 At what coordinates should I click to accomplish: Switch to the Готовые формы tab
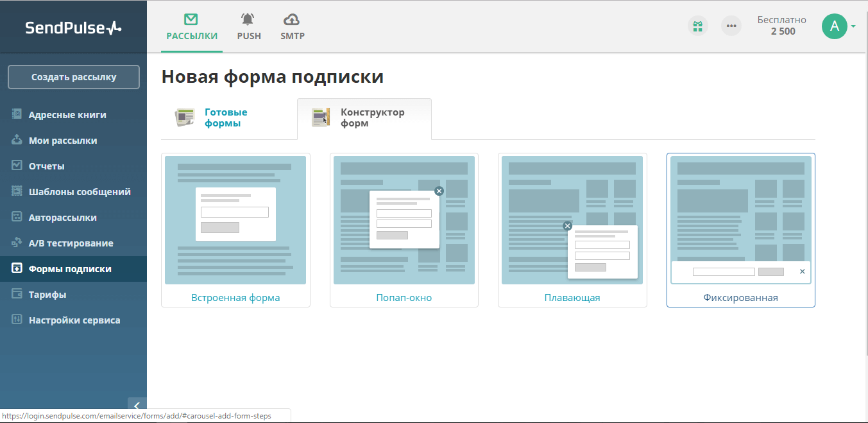(x=225, y=118)
